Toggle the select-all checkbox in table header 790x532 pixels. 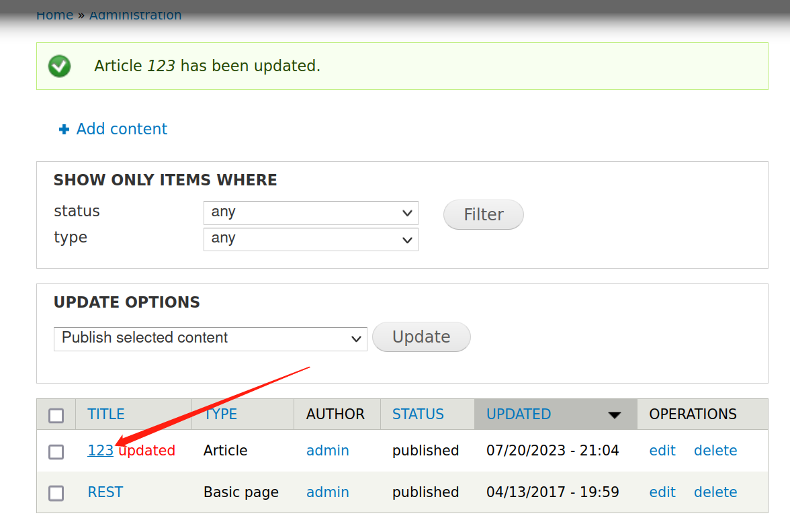coord(56,416)
